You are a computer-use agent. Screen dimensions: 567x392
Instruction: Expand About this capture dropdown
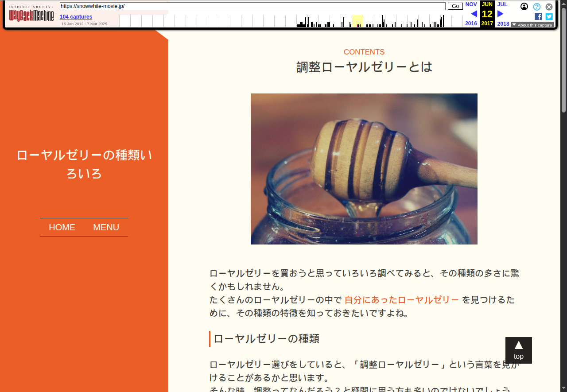tap(532, 25)
